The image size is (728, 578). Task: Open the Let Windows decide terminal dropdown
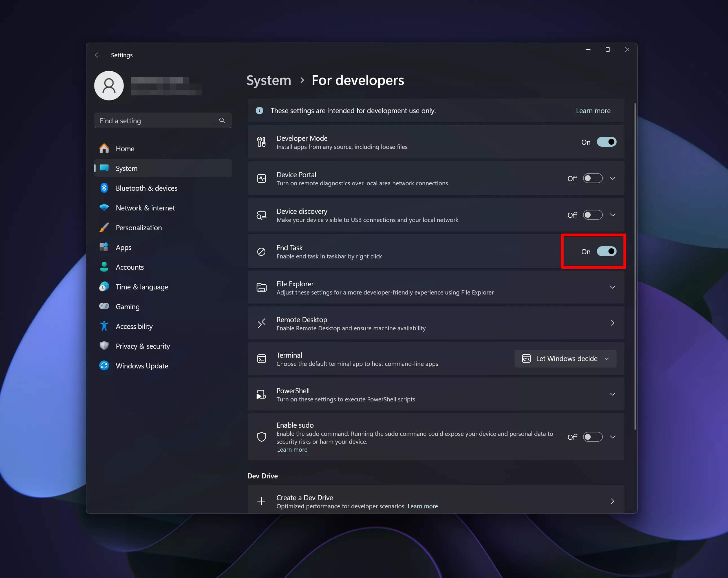(x=565, y=359)
